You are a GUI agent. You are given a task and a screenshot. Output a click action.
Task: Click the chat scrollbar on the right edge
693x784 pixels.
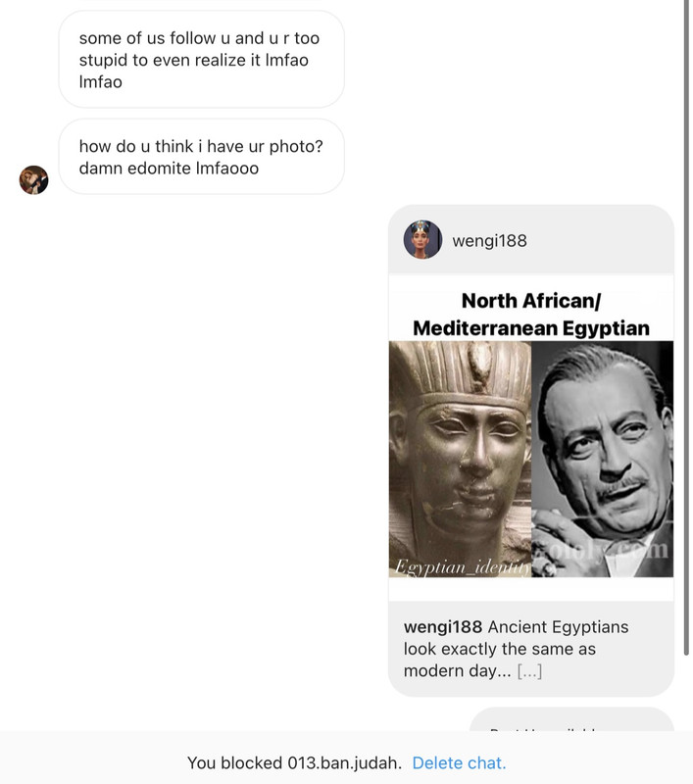pyautogui.click(x=687, y=325)
